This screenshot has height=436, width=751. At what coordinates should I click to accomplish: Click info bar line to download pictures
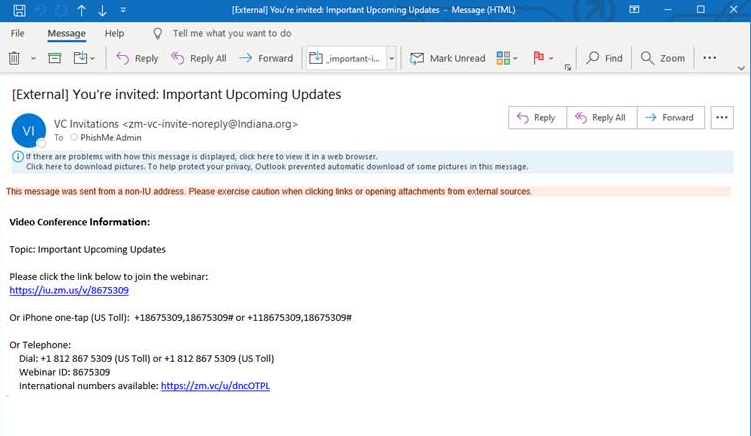(277, 167)
